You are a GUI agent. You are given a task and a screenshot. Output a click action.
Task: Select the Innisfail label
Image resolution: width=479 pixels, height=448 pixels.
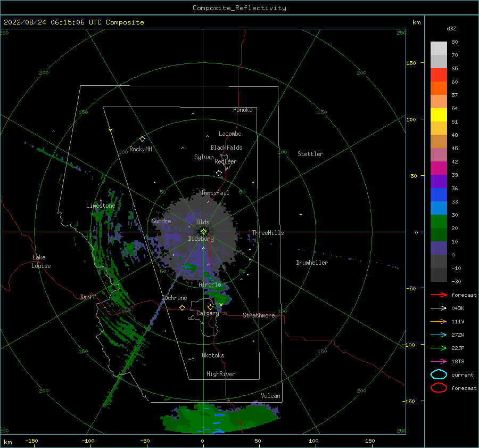tap(215, 193)
